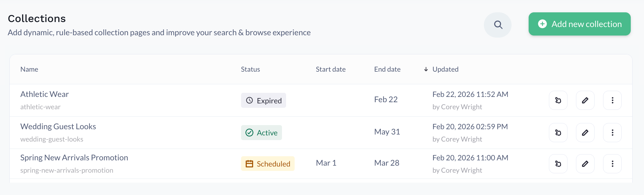
Task: Edit Athletic Wear with the pencil icon
Action: point(585,100)
